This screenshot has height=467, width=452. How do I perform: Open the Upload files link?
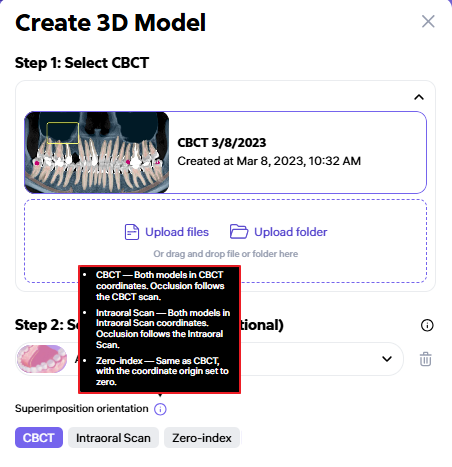(177, 232)
